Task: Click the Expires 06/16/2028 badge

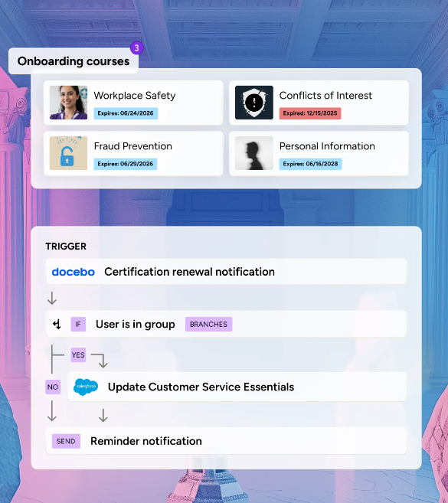Action: (310, 164)
